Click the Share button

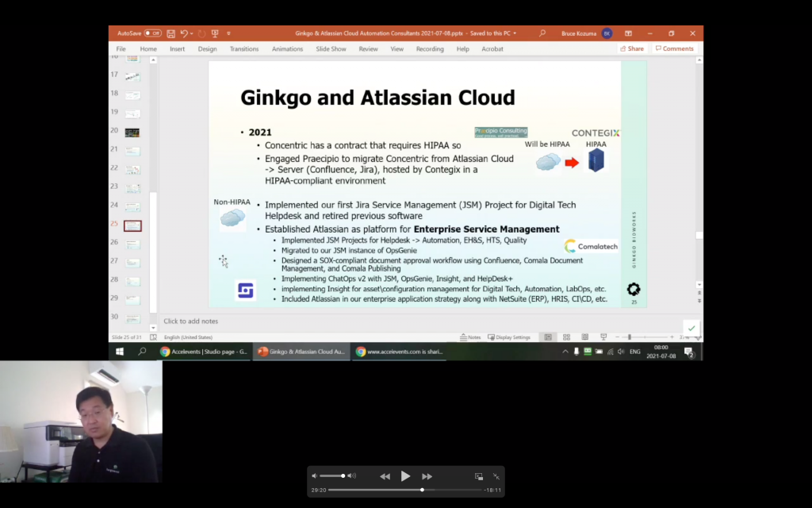pos(632,48)
